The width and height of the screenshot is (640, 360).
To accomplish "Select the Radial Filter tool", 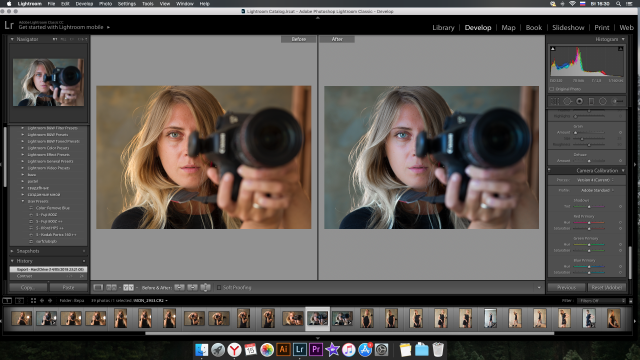I will (x=602, y=101).
